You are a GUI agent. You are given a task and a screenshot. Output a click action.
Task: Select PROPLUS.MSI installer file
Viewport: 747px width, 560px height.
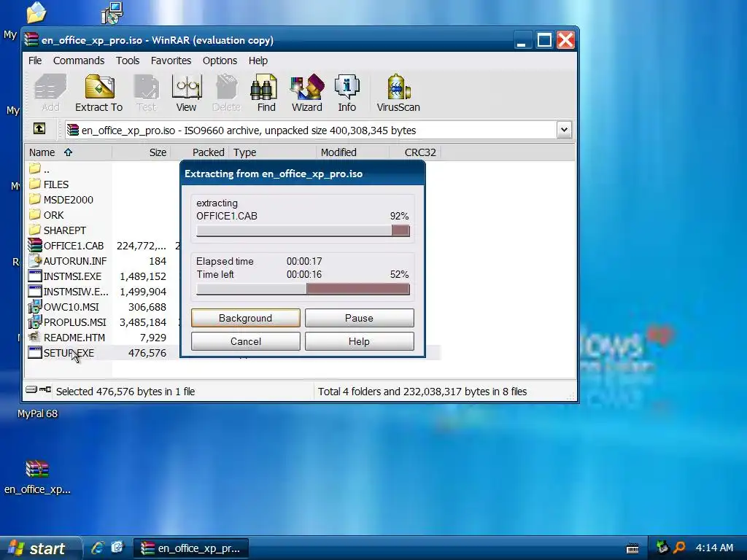point(68,322)
